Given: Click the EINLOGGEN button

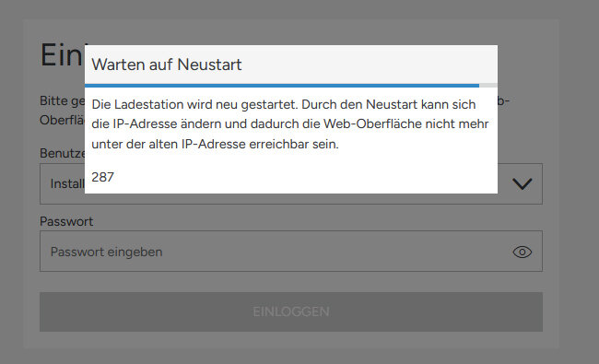Looking at the screenshot, I should pos(291,311).
